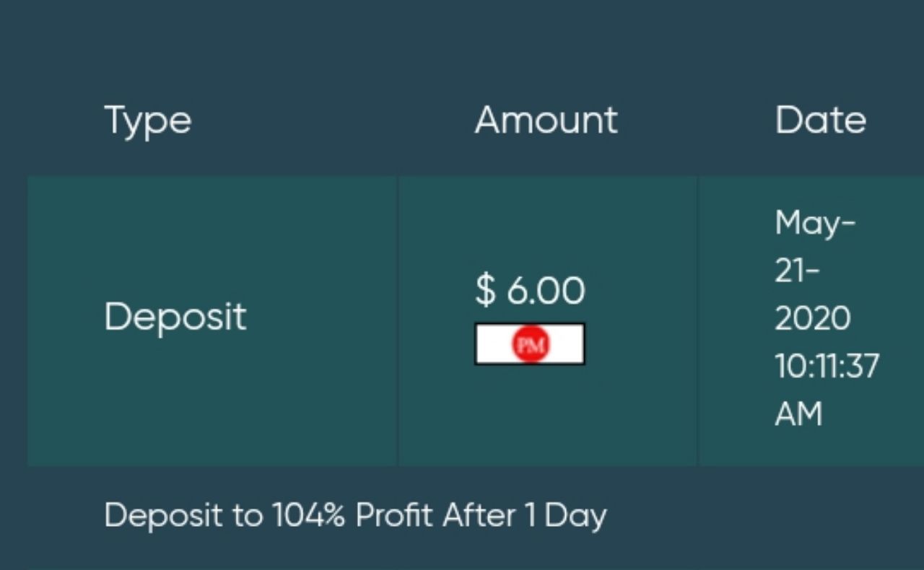Click the dollar sign before 6.00
The image size is (924, 570).
click(x=486, y=290)
